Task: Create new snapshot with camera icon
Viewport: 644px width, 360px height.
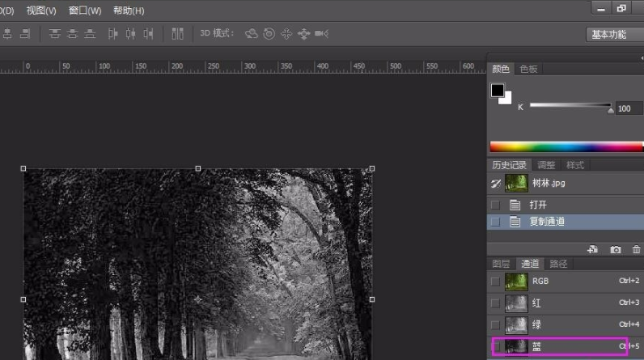Action: (616, 250)
